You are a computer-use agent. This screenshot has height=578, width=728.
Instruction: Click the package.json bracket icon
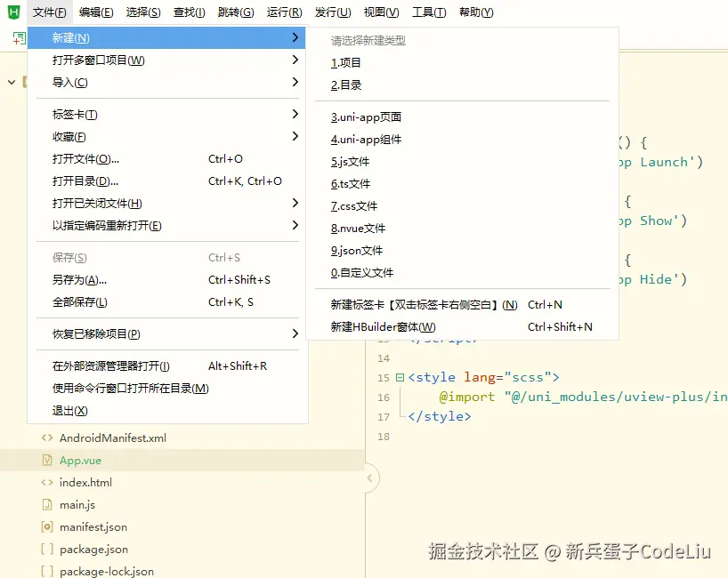(x=47, y=550)
